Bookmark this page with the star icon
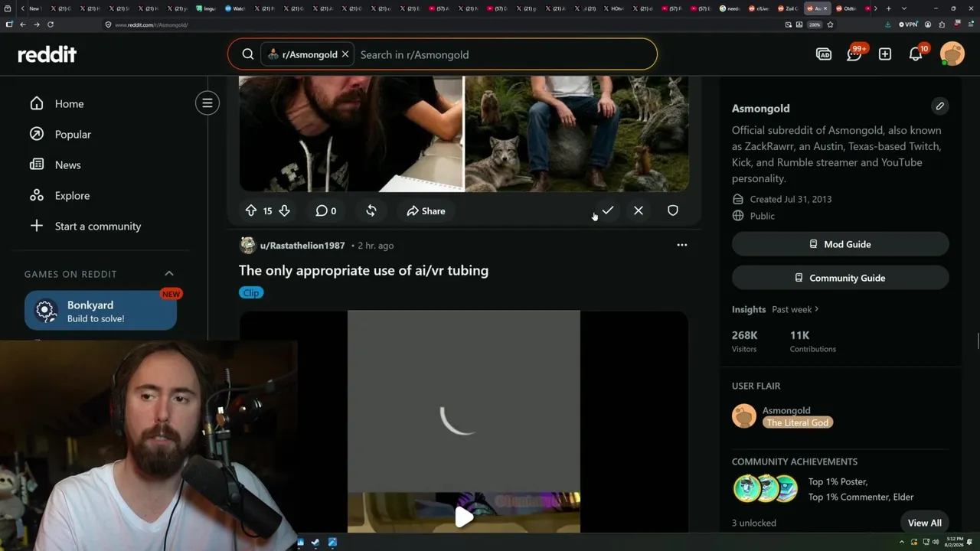 coord(830,24)
